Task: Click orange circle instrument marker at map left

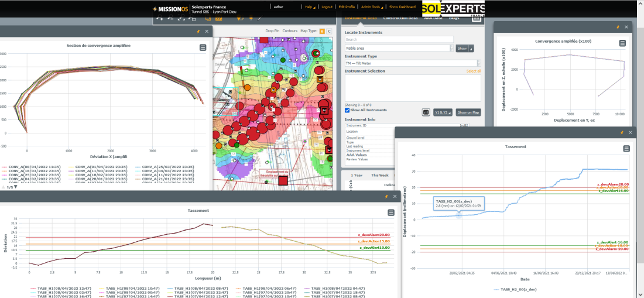Action: 247,87
